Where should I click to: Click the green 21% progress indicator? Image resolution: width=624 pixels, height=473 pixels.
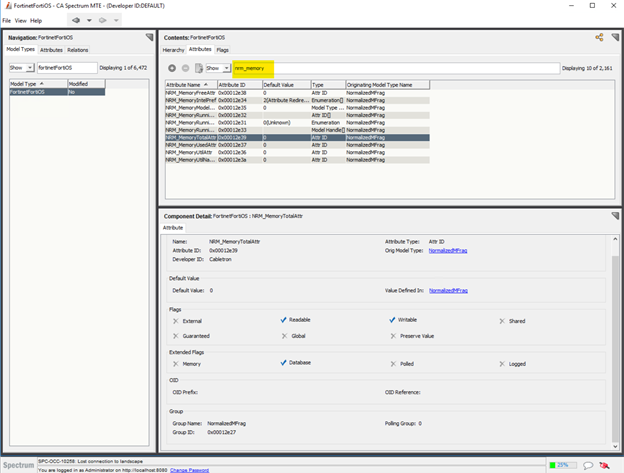coord(562,464)
